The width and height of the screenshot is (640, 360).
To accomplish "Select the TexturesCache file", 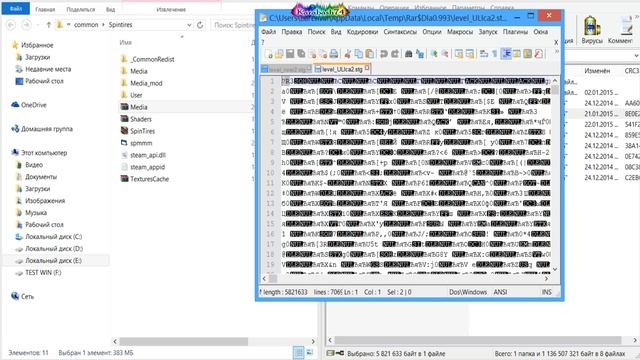I will tap(145, 179).
